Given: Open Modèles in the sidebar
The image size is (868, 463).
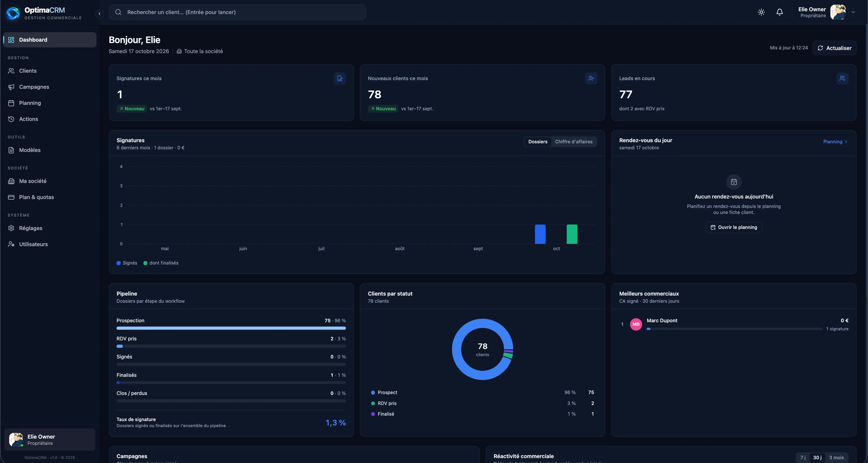Looking at the screenshot, I should pyautogui.click(x=50, y=150).
